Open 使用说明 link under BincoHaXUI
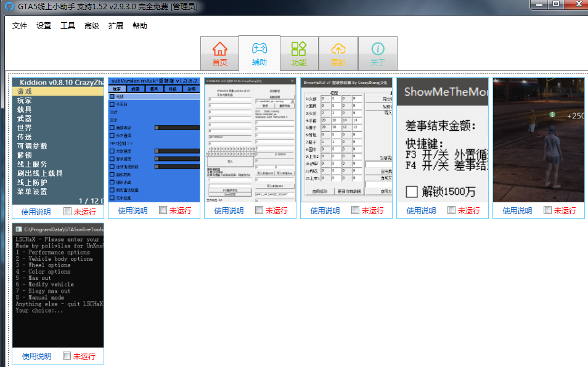 (x=325, y=211)
